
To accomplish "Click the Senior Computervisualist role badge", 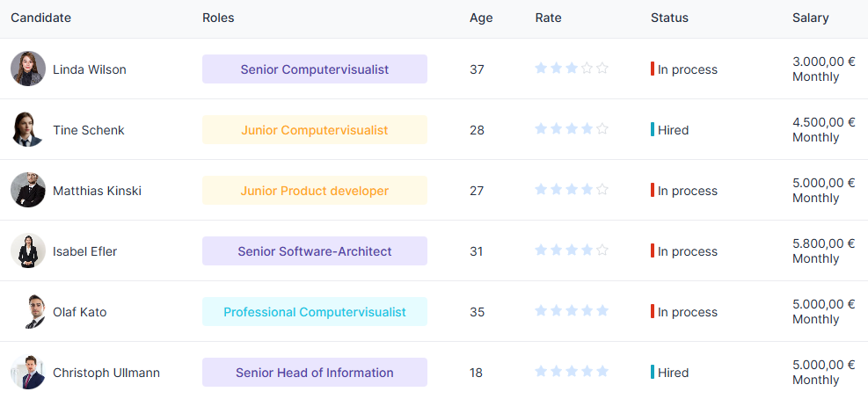I will coord(315,69).
